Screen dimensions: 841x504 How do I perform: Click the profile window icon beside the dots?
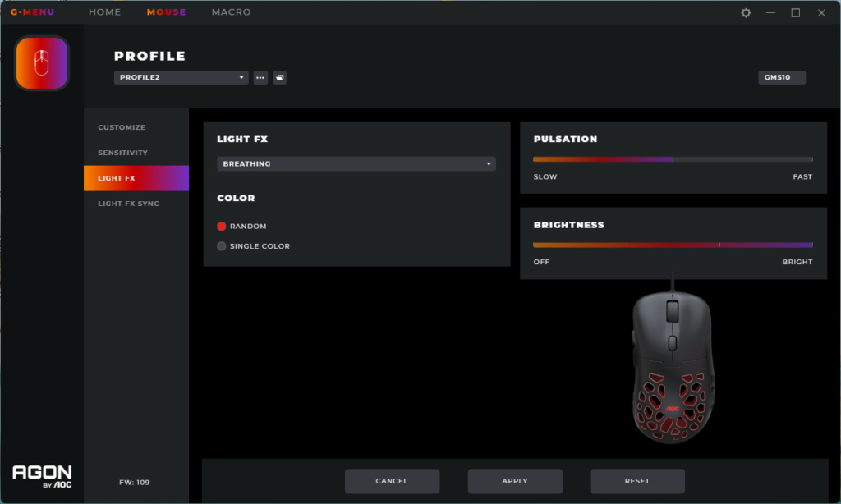pos(280,78)
